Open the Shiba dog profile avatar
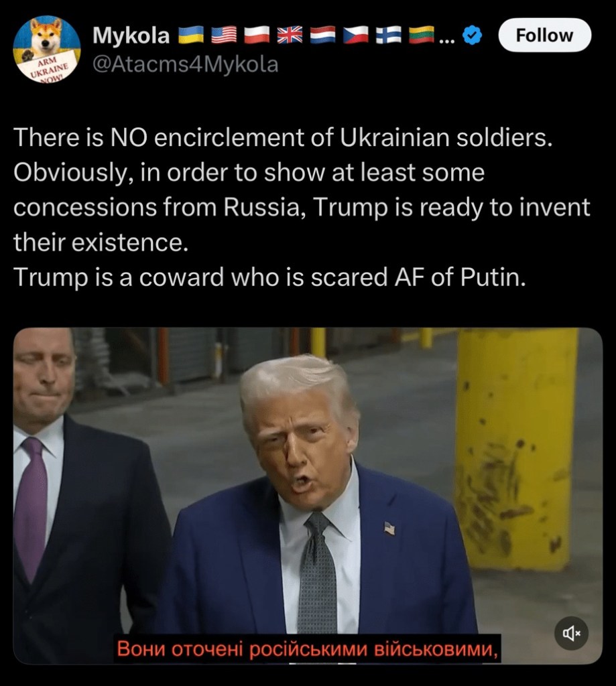This screenshot has width=616, height=686. 47,50
